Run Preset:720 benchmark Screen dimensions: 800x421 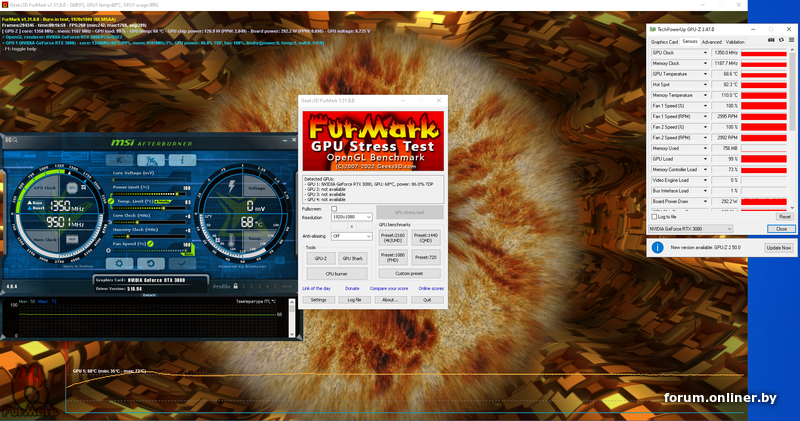pos(426,257)
